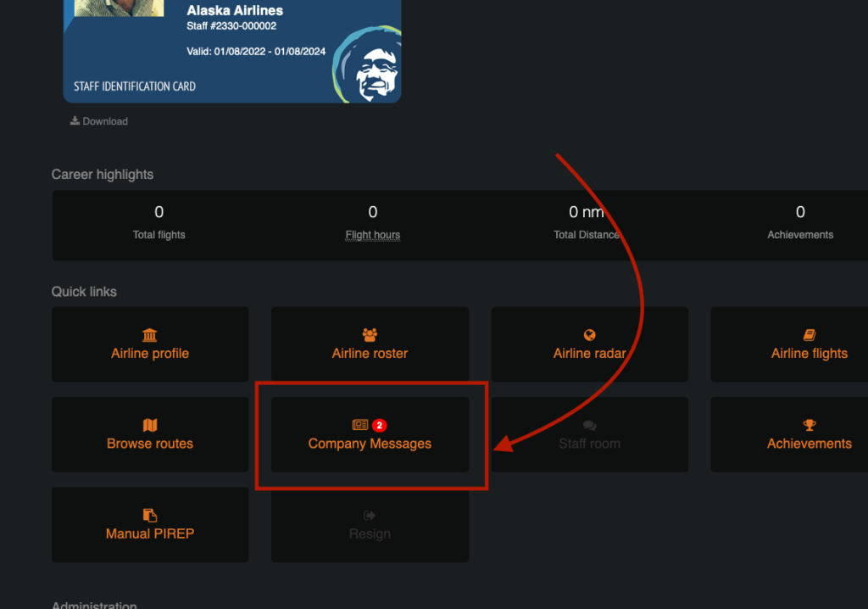The height and width of the screenshot is (609, 868).
Task: Open the Staff room quick link
Action: point(590,434)
